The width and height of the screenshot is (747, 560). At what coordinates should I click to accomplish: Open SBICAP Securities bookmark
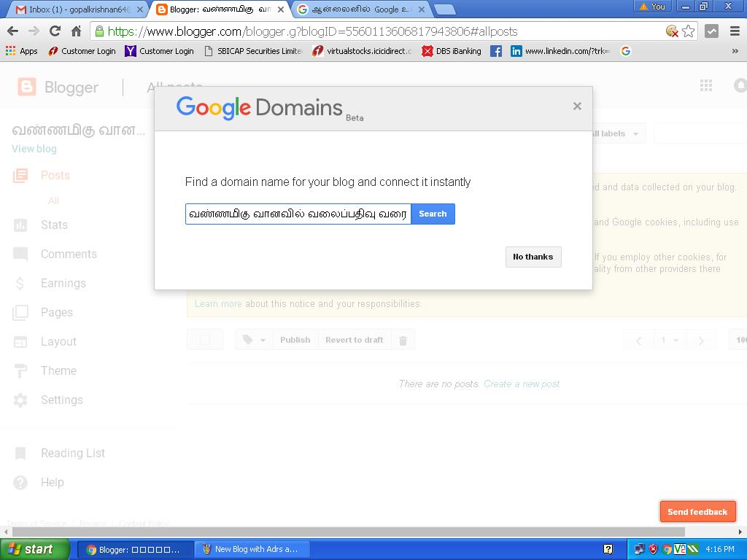[253, 51]
